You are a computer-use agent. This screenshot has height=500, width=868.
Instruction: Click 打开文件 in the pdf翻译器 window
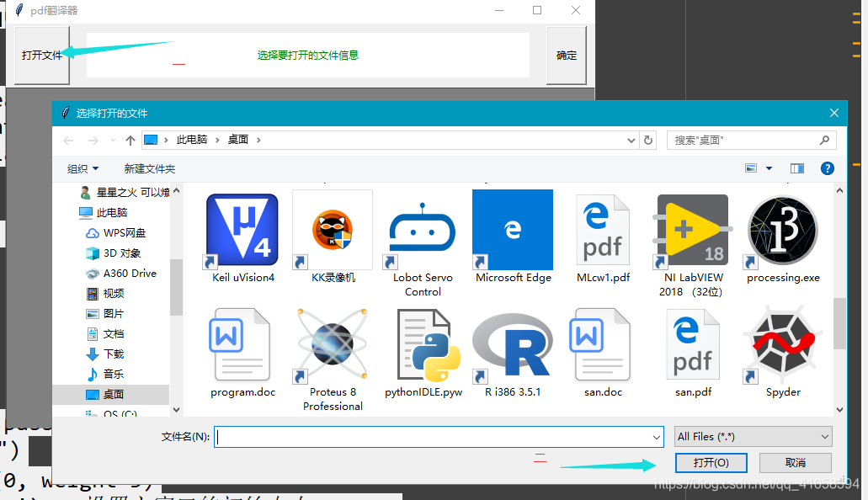tap(42, 56)
